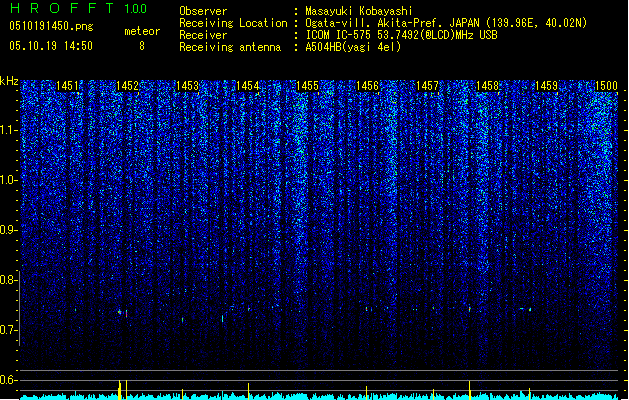Screen dimensions: 629x400
Task: Click the 1500 time marker
Action: click(x=606, y=86)
